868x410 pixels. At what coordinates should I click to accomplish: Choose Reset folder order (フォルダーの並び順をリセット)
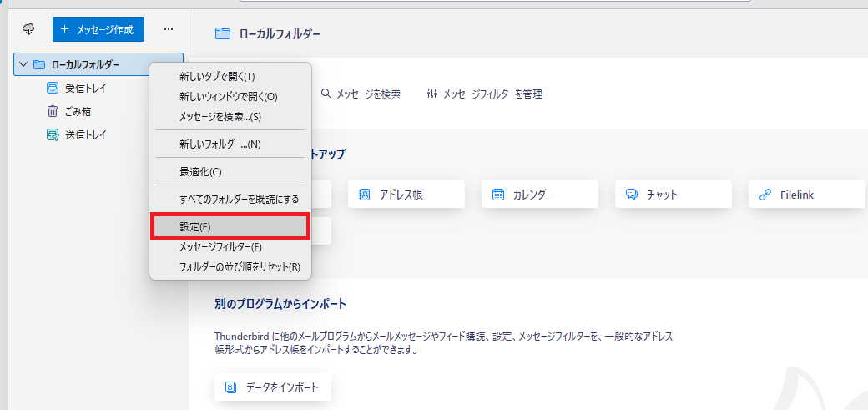pyautogui.click(x=240, y=267)
